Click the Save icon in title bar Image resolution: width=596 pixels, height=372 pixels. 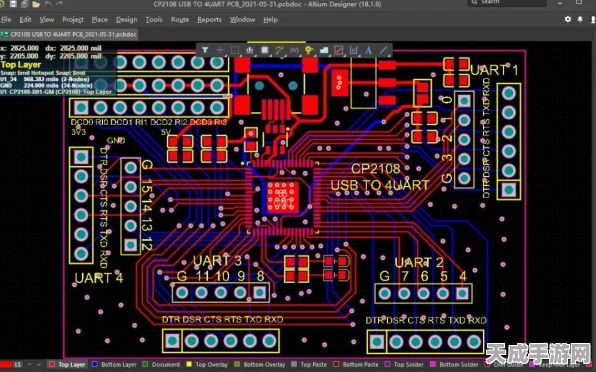[x=13, y=4]
